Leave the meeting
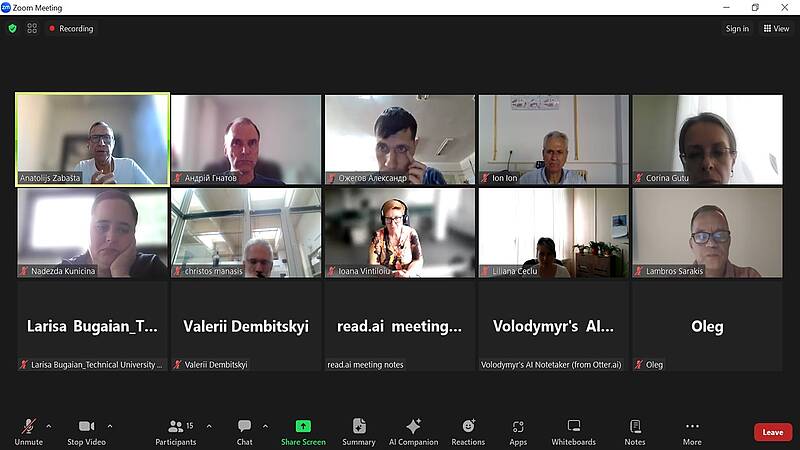The width and height of the screenshot is (800, 450). (x=773, y=432)
